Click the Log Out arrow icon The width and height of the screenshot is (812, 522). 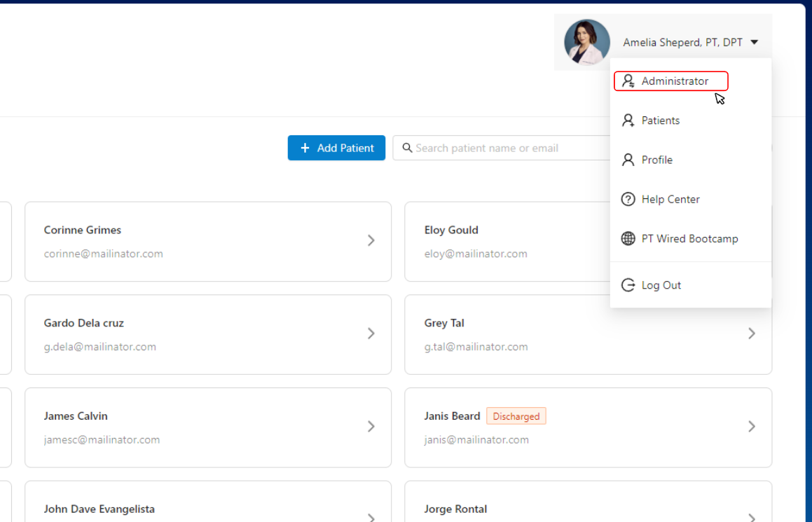[x=628, y=285]
